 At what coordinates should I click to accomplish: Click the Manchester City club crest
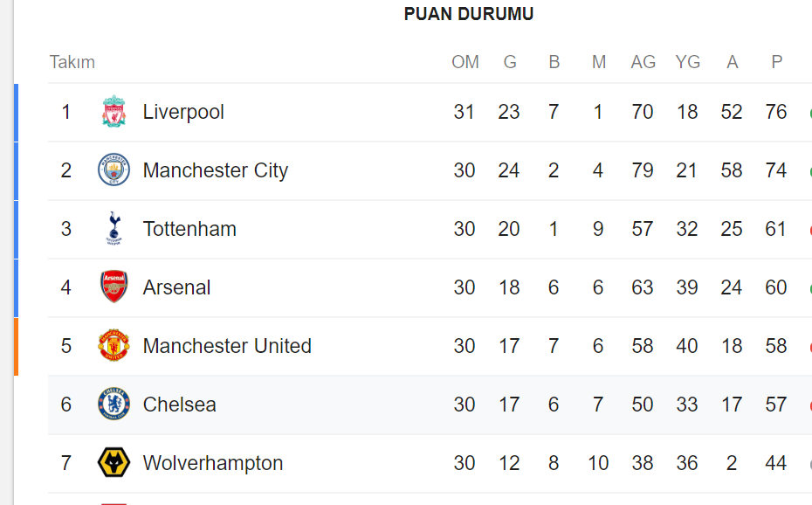click(x=114, y=169)
